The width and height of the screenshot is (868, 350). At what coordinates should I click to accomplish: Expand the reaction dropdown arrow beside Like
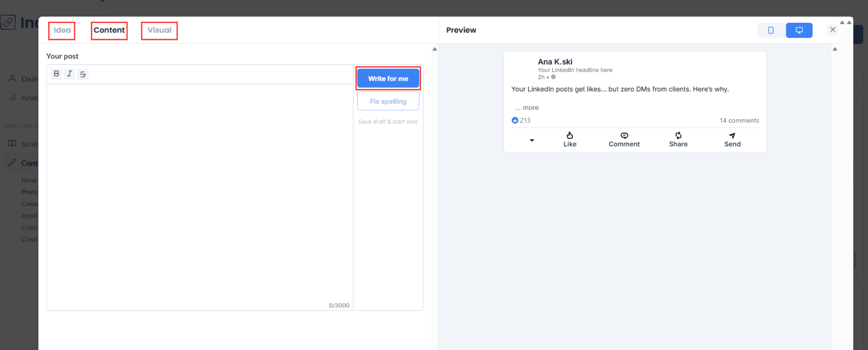pos(532,140)
